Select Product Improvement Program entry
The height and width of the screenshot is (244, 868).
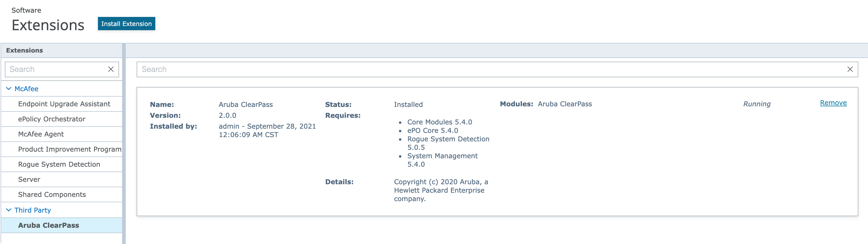tap(62, 149)
